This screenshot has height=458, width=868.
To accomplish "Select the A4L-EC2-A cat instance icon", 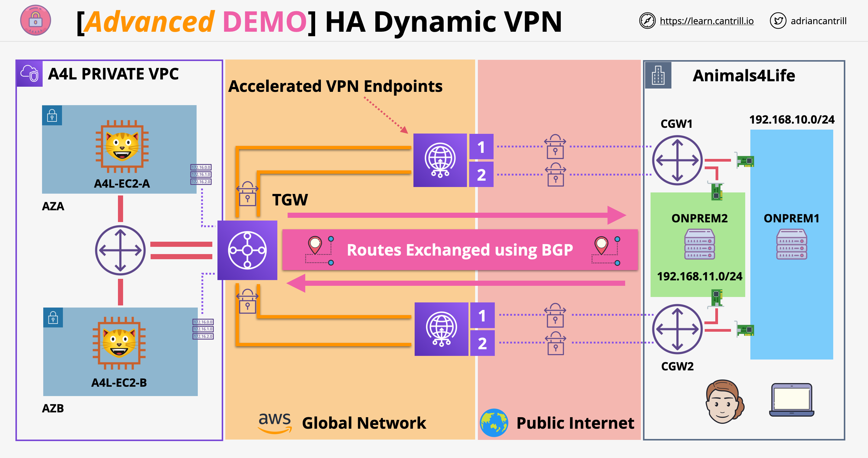I will [x=122, y=147].
